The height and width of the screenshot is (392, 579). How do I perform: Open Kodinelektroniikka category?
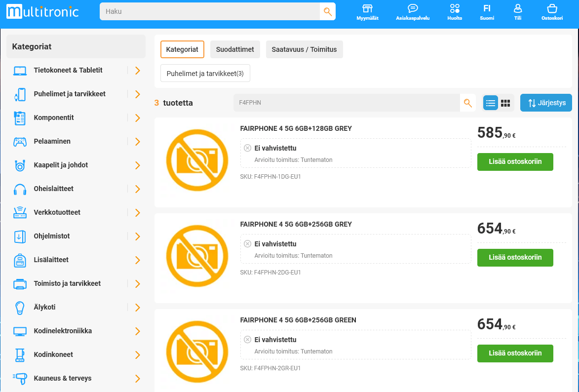63,331
